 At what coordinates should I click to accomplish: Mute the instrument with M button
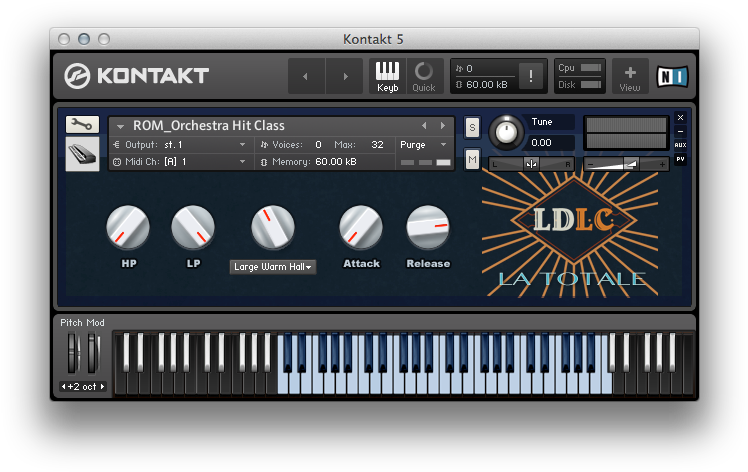(472, 159)
